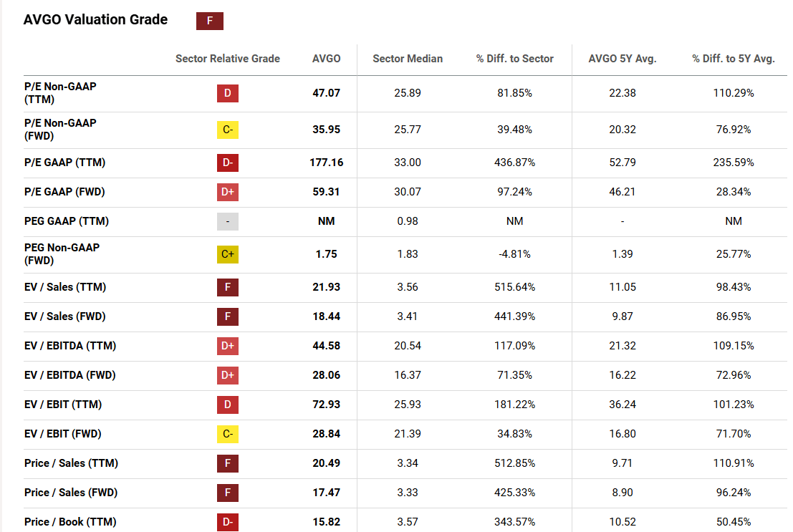Screen dimensions: 793x532
Task: Click the AVGO Valuation Grade heading
Action: (95, 20)
